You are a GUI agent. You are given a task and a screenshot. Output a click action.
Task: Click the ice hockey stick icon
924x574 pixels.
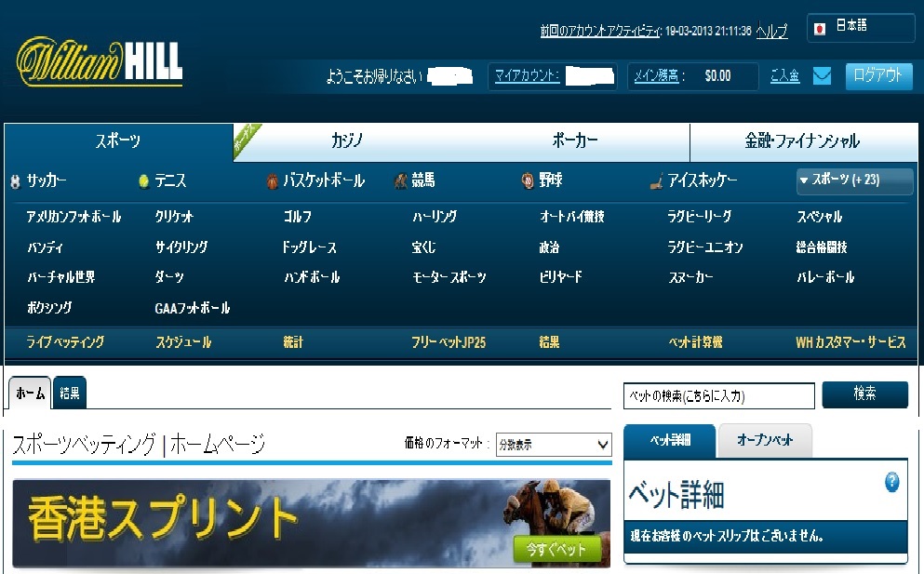coord(656,181)
